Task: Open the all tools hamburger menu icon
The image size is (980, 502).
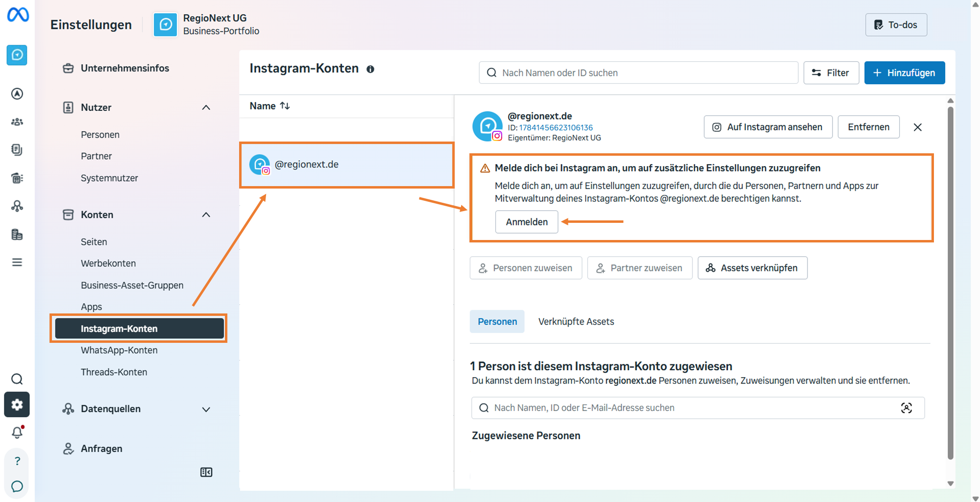Action: (17, 263)
